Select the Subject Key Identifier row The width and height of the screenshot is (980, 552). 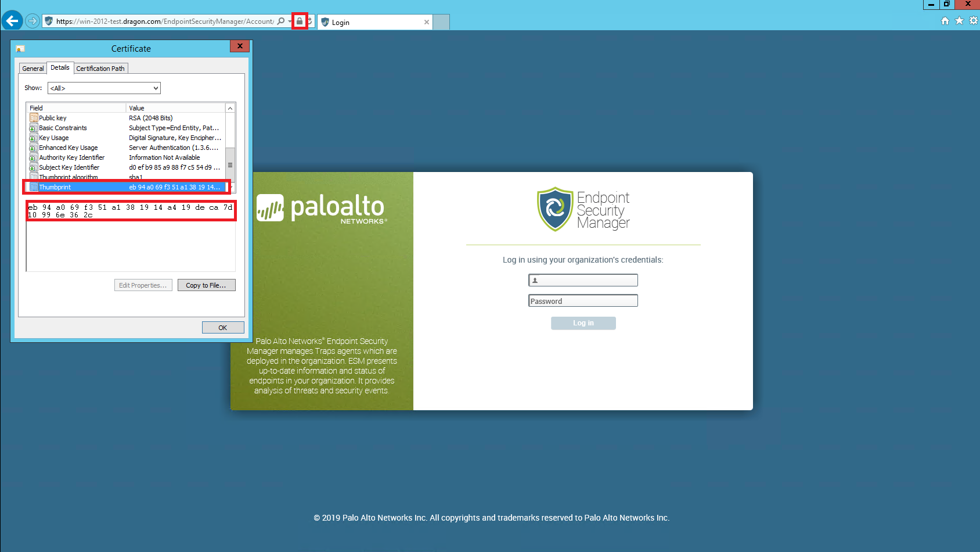125,167
